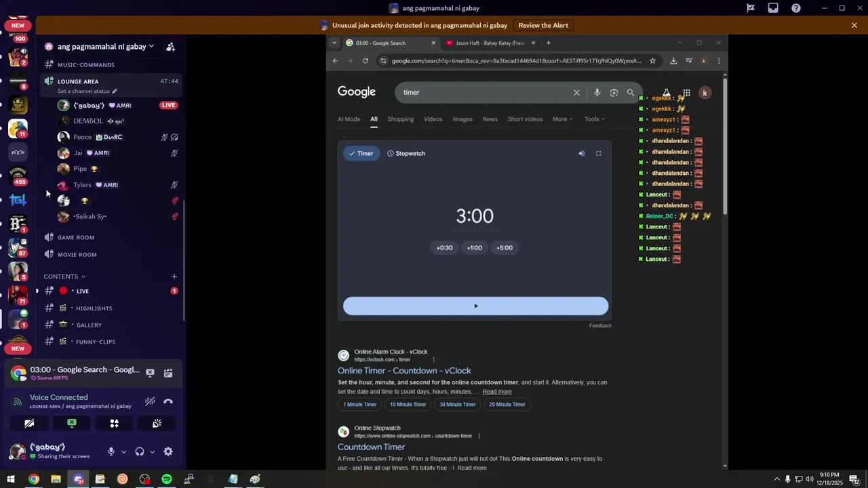This screenshot has width=868, height=488.
Task: Open the clips icon beside the stream title
Action: pyautogui.click(x=168, y=373)
